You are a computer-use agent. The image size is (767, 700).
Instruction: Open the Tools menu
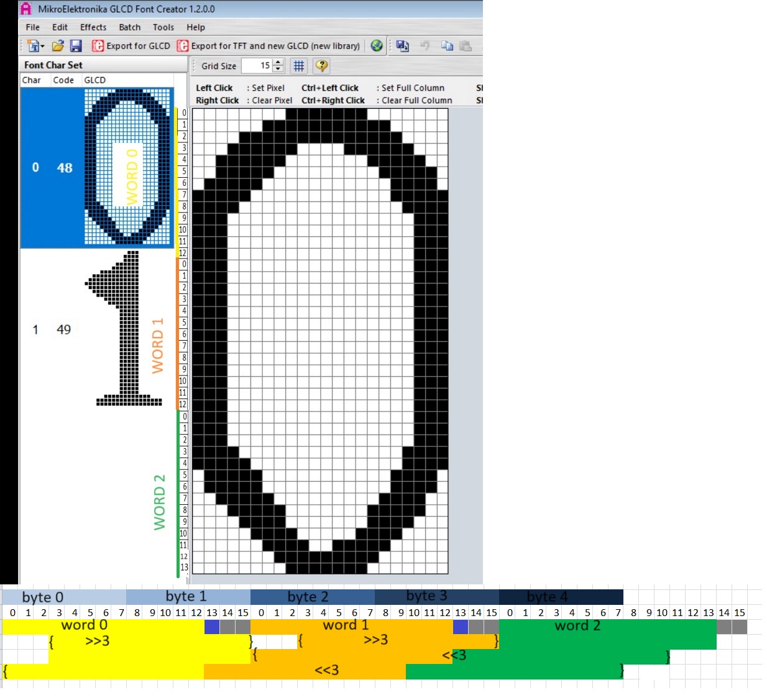(x=163, y=27)
